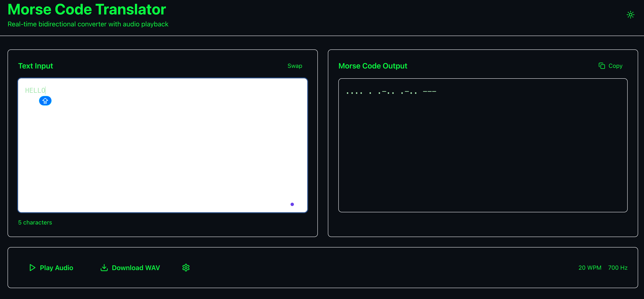Select the Text Input panel header

click(35, 66)
